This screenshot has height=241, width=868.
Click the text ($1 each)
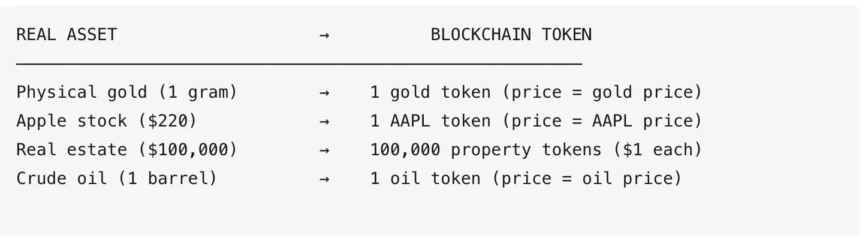point(657,150)
